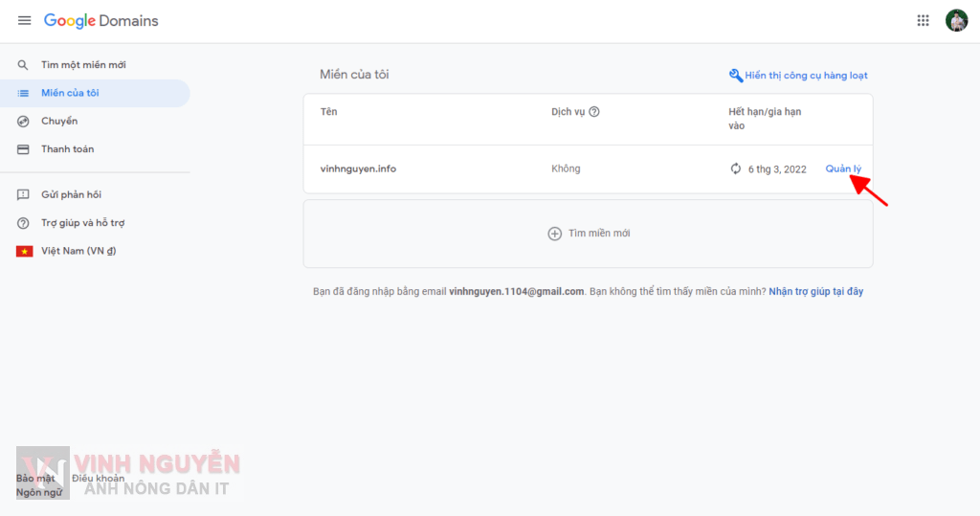
Task: Open Chuyển in the sidebar
Action: click(x=59, y=122)
